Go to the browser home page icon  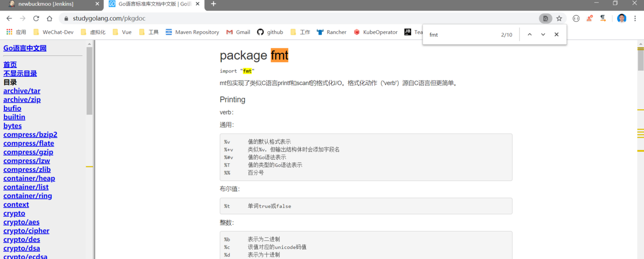point(49,19)
